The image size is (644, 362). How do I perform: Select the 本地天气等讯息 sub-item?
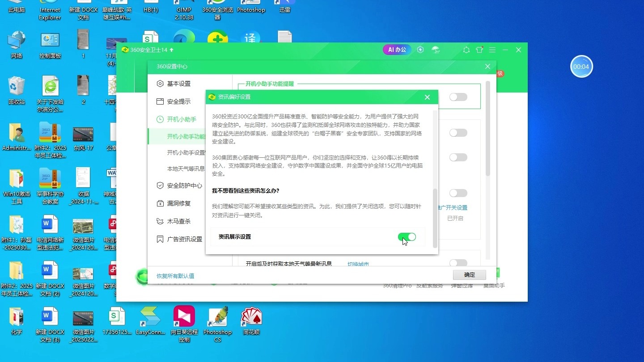click(186, 168)
